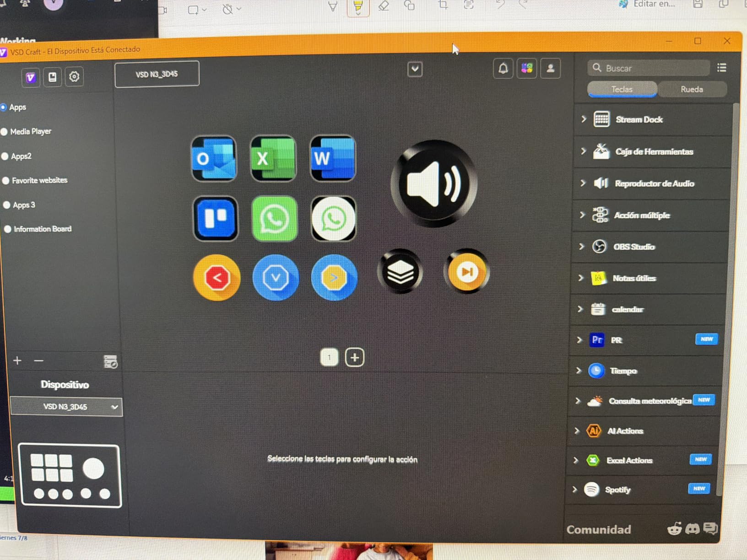The height and width of the screenshot is (560, 747).
Task: Open the purple VSD home icon
Action: click(x=31, y=77)
